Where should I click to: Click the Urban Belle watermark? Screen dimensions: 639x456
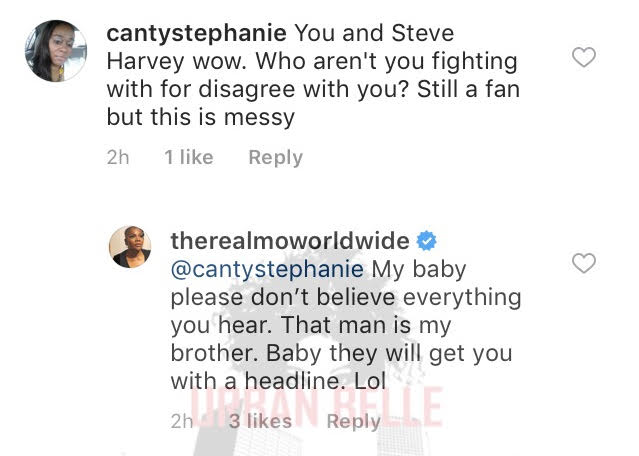[x=316, y=407]
